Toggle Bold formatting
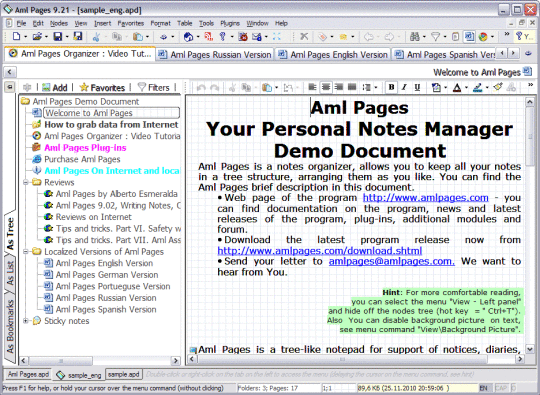Screen dimensions: 540x395 pyautogui.click(x=391, y=87)
